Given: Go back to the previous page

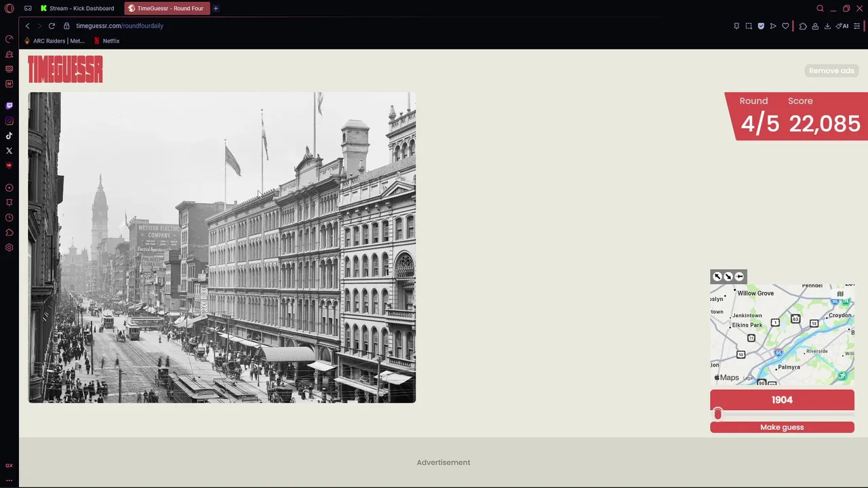Looking at the screenshot, I should coord(27,26).
